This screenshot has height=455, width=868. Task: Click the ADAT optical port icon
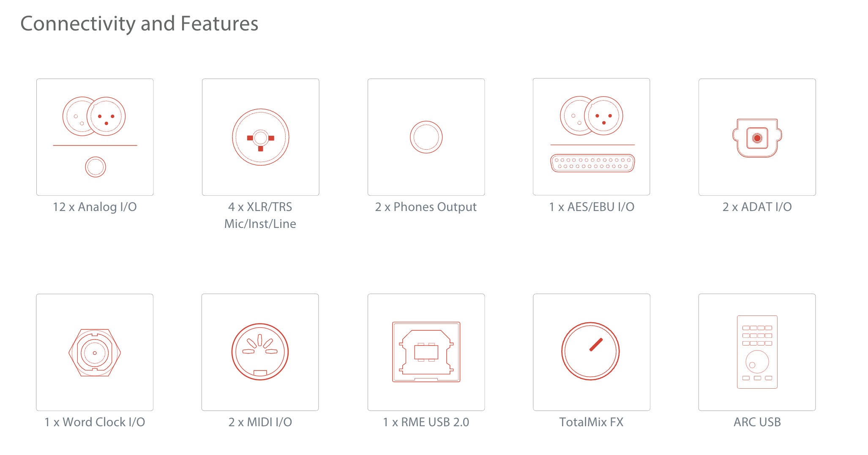[757, 137]
